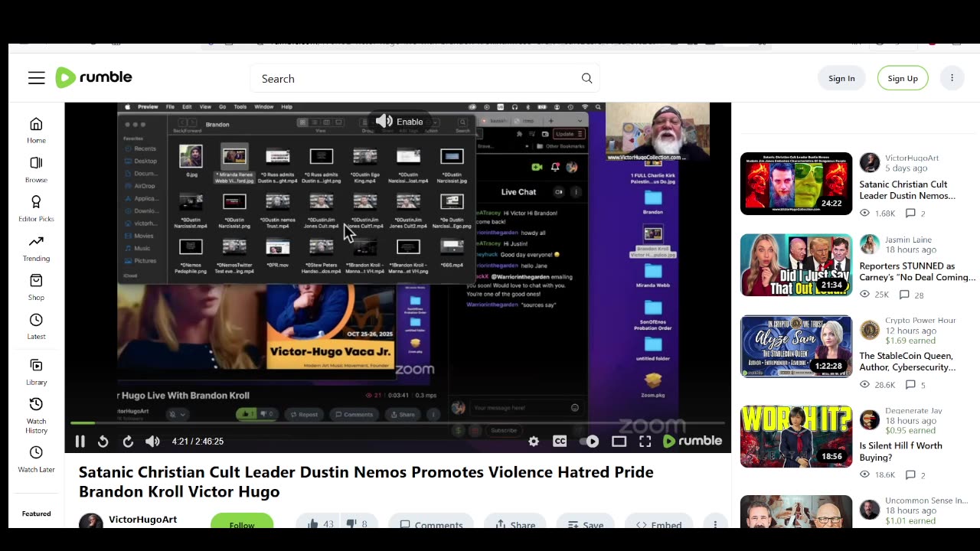Open the Degenerate Jay channel name
This screenshot has width=980, height=551.
(x=913, y=411)
